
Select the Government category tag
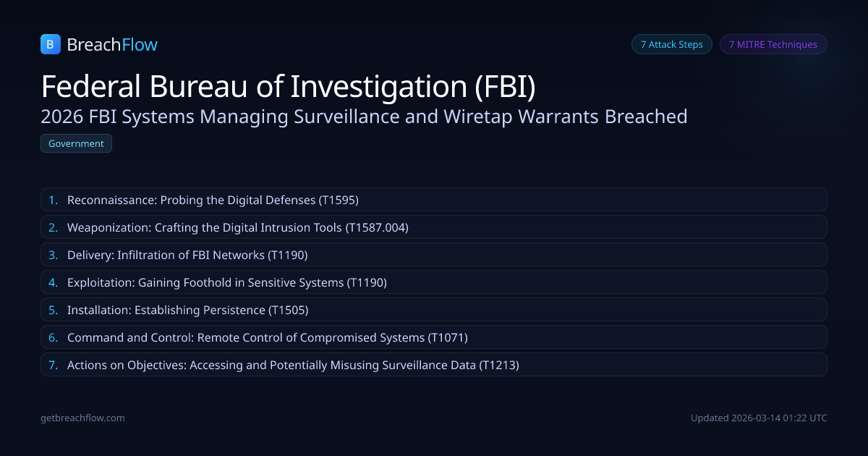tap(76, 143)
